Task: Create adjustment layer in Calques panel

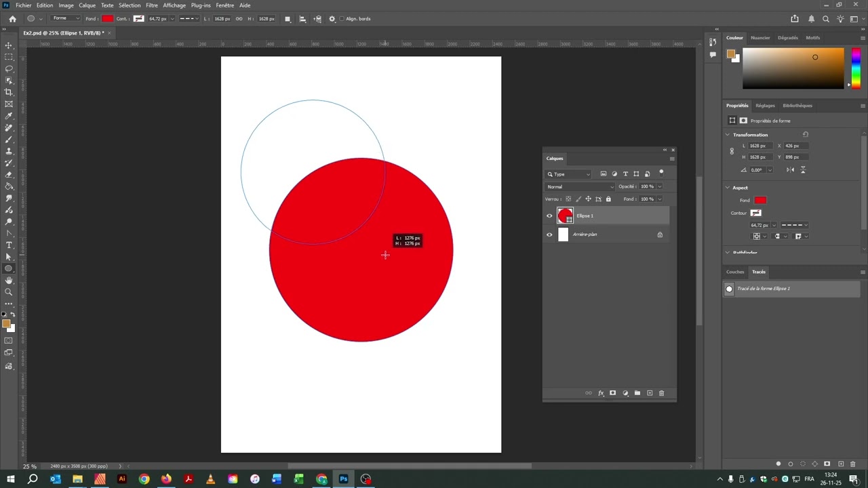Action: (625, 393)
